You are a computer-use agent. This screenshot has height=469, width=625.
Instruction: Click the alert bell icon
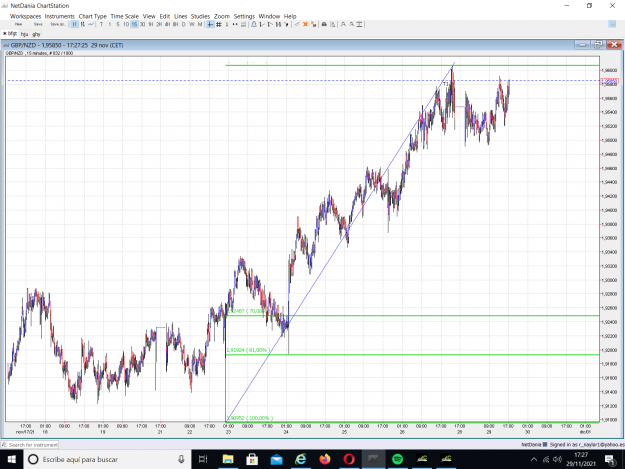[x=254, y=24]
